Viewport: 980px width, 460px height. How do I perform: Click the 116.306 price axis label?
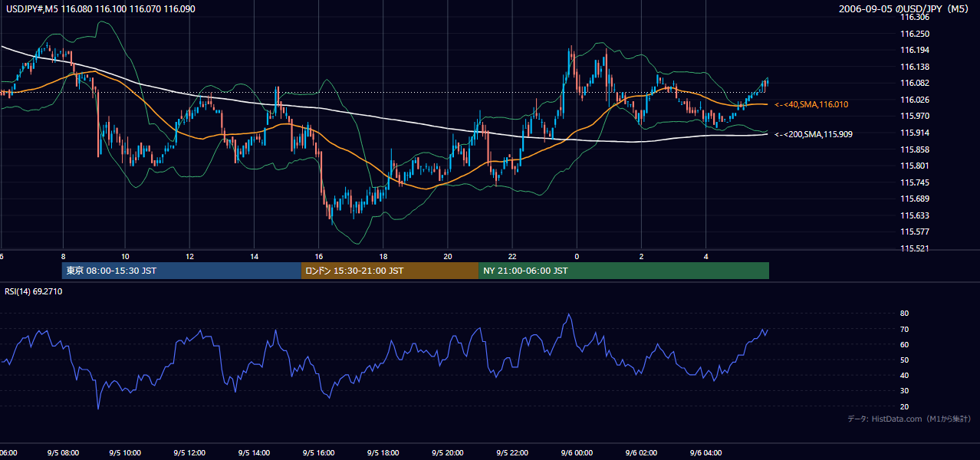click(916, 17)
